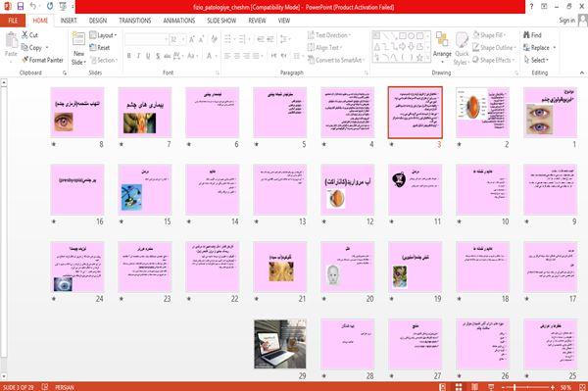Select slide 1 thumbnail
This screenshot has width=588, height=391.
pos(550,112)
